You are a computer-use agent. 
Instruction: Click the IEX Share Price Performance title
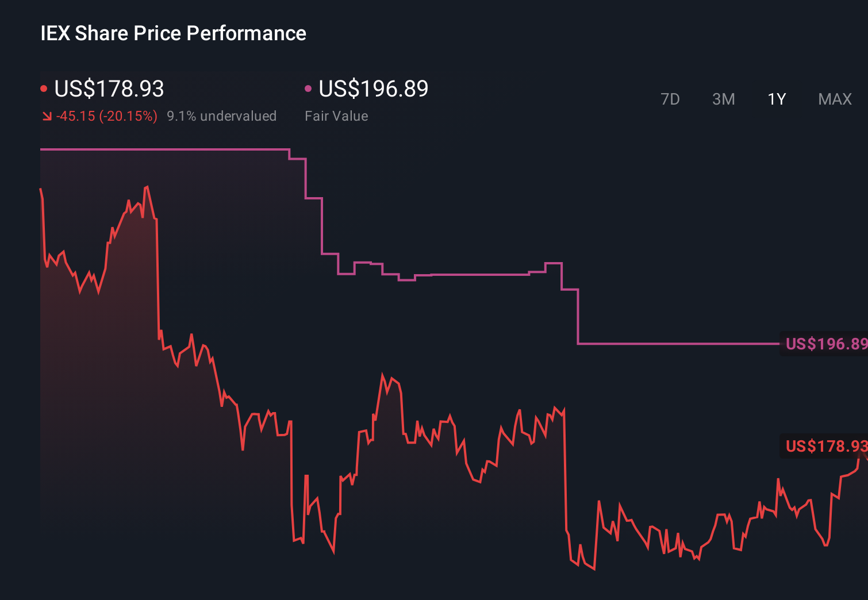point(172,33)
